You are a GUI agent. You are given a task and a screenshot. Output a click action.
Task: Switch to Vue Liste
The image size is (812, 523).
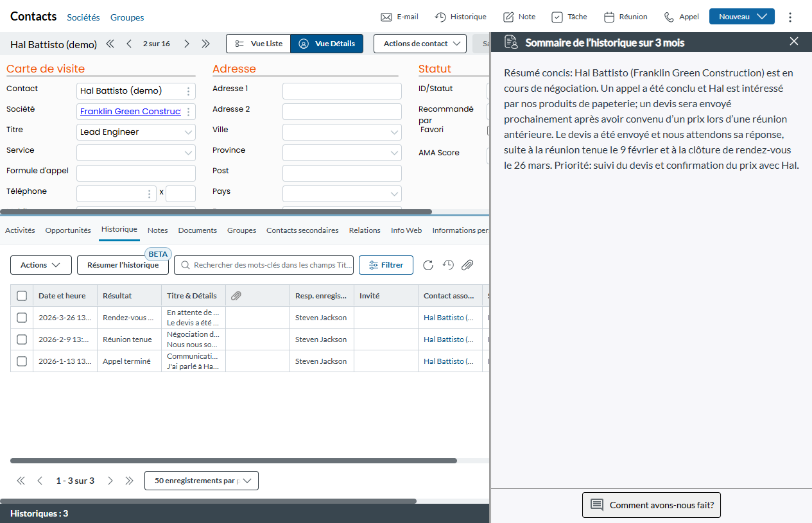coord(259,44)
